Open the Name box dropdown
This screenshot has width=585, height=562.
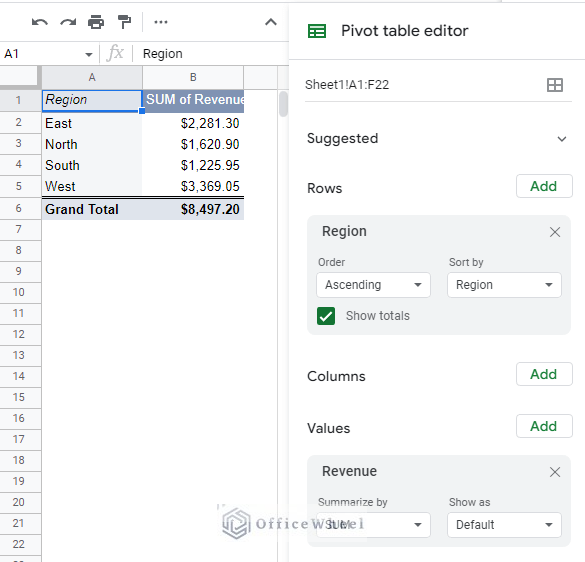click(88, 54)
